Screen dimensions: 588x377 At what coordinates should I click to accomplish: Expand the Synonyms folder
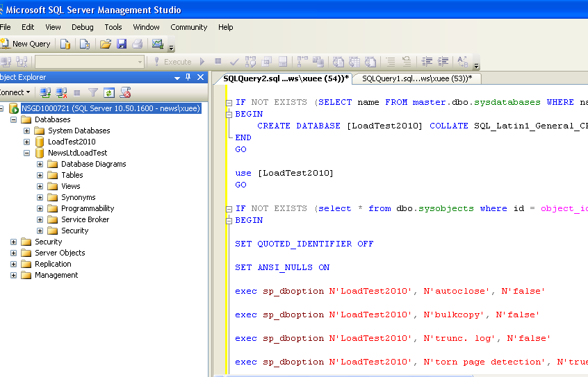pyautogui.click(x=40, y=197)
